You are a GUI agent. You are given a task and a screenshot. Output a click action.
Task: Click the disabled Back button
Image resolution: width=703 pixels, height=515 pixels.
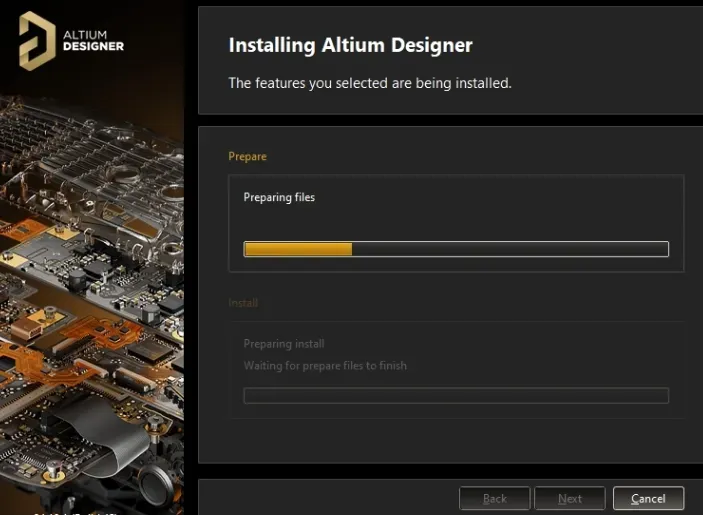(495, 498)
